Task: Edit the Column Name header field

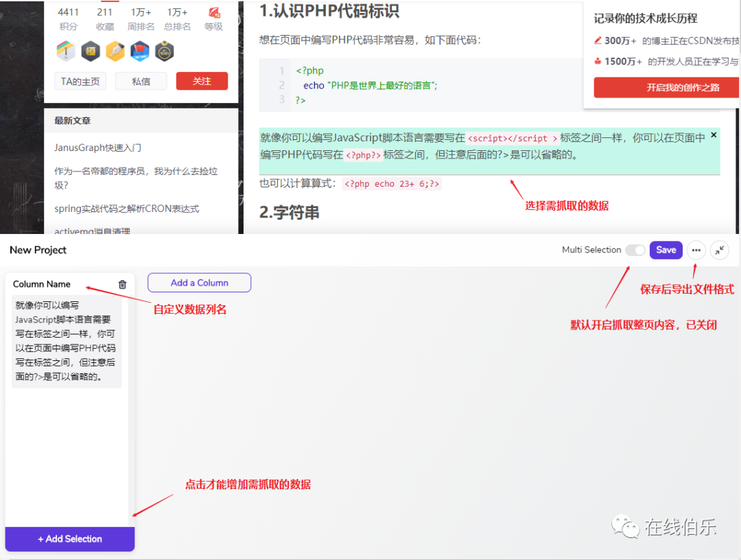Action: pyautogui.click(x=42, y=284)
